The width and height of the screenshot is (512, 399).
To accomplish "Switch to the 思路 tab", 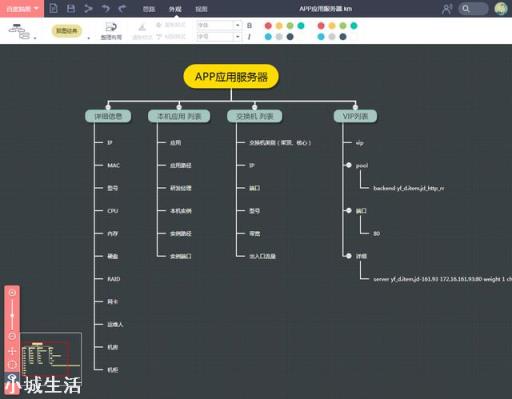I will [x=149, y=9].
